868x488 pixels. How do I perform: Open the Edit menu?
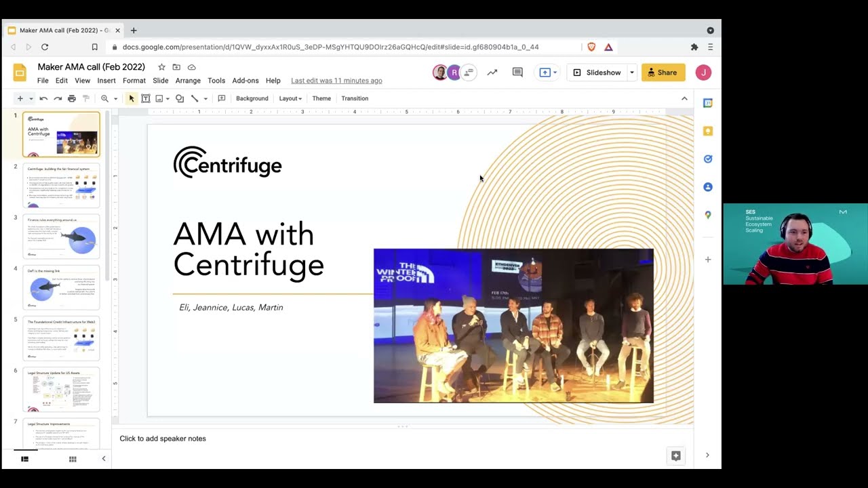pyautogui.click(x=62, y=81)
